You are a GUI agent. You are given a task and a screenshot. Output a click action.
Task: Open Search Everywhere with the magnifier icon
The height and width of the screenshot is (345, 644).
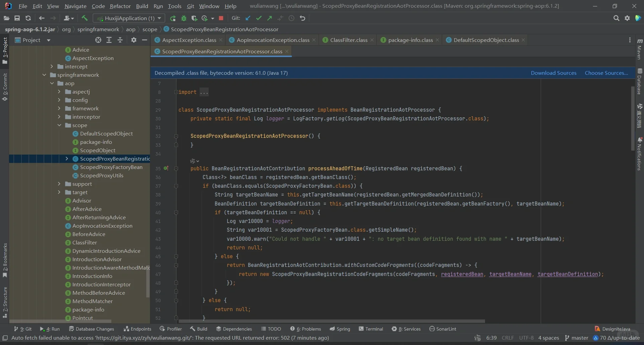click(x=616, y=18)
